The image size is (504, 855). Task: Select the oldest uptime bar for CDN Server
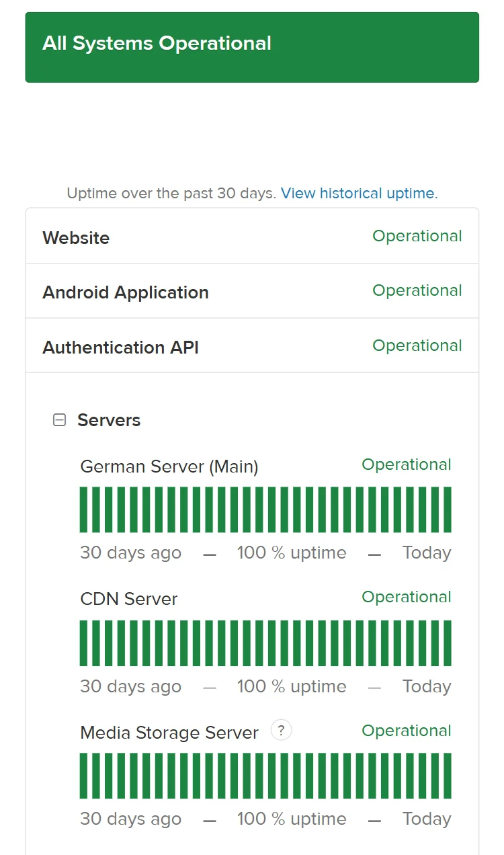pos(84,643)
